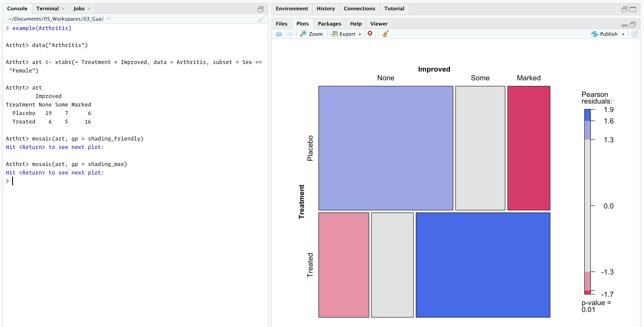Clear all plots with the broom icon
The image size is (644, 327).
[385, 34]
